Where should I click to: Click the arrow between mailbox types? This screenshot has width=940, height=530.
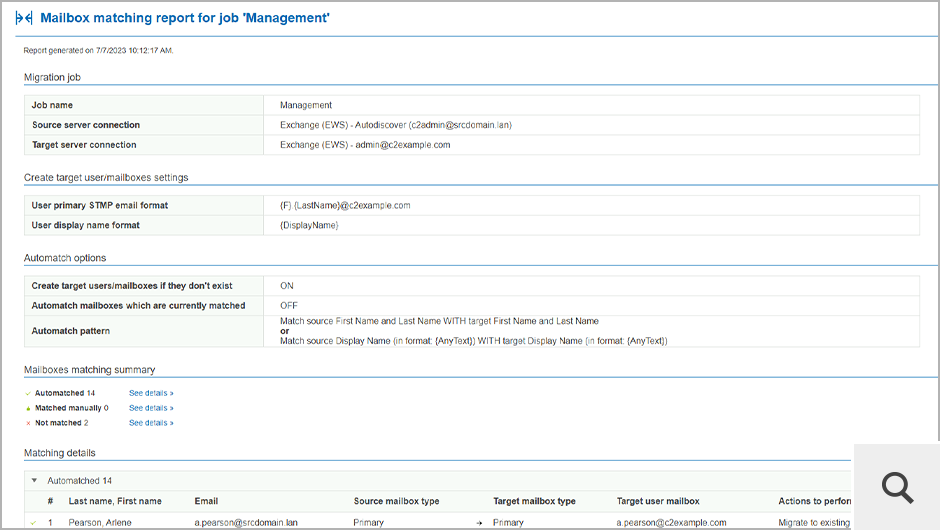coord(479,523)
